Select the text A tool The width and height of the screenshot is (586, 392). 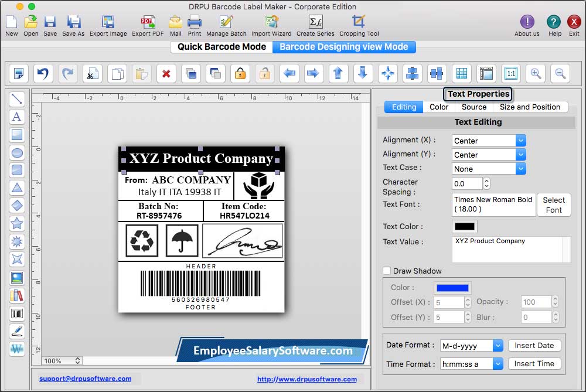tap(17, 117)
